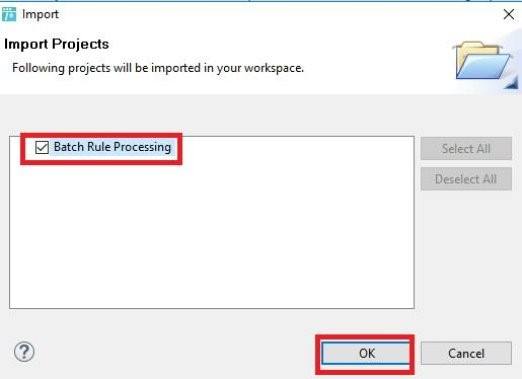Select the Batch Rule Processing project label
This screenshot has height=379, width=522.
pyautogui.click(x=112, y=147)
